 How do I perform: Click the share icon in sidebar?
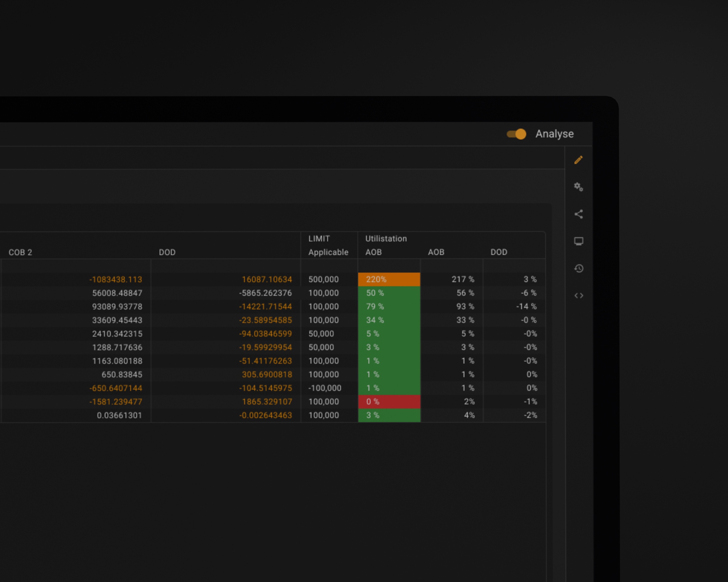tap(578, 214)
